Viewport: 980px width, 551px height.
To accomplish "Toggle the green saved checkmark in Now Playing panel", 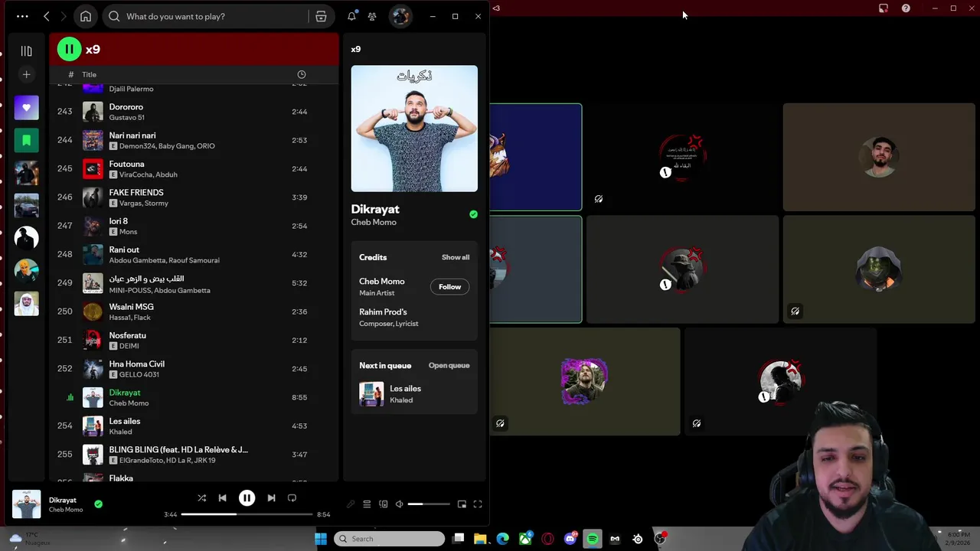I will 473,214.
